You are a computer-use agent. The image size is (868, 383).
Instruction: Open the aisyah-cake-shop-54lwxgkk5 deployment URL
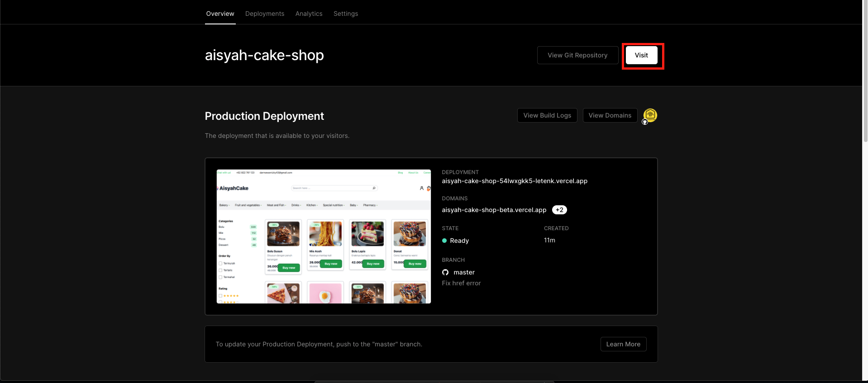click(515, 181)
